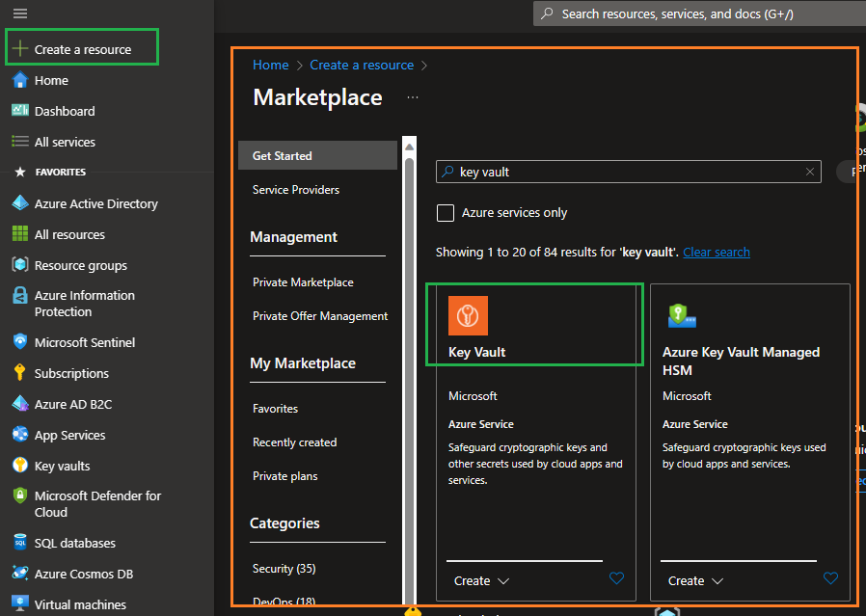
Task: Click the All resources grid icon
Action: [20, 234]
